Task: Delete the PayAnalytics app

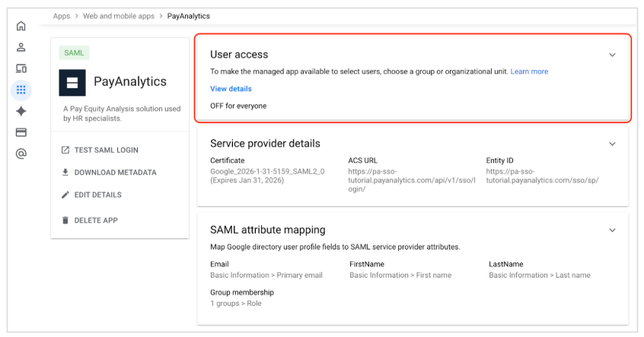Action: (95, 221)
